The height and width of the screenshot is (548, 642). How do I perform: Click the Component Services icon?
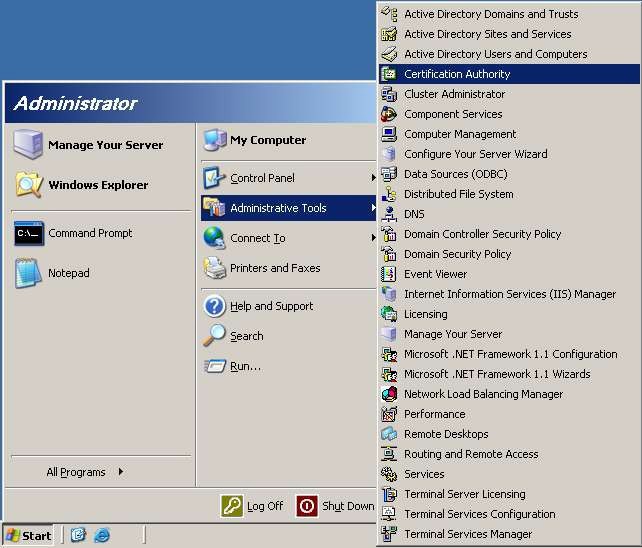pos(389,114)
